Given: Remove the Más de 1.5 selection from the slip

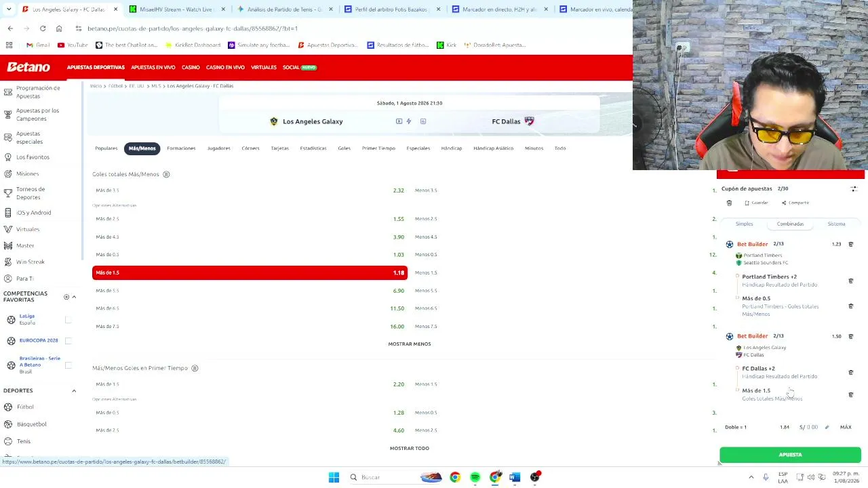Looking at the screenshot, I should (x=851, y=394).
